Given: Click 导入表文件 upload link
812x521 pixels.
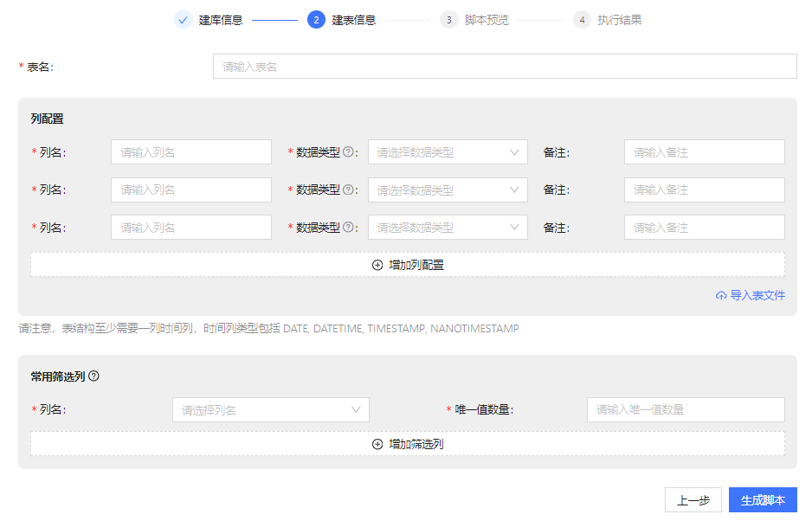Looking at the screenshot, I should tap(751, 295).
